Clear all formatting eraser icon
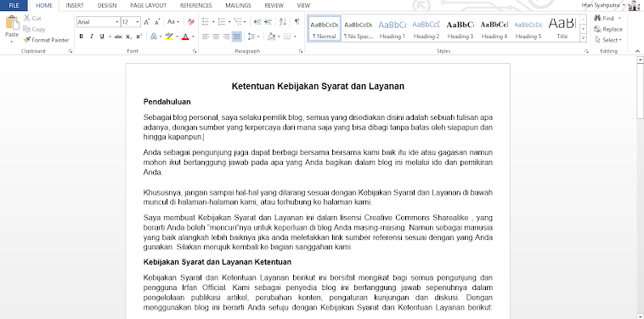 tap(191, 22)
